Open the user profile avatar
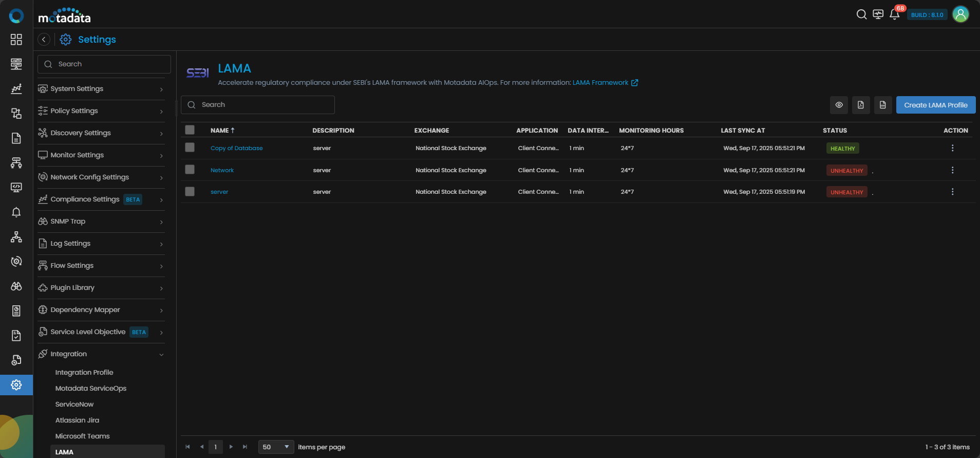The height and width of the screenshot is (458, 980). click(960, 14)
